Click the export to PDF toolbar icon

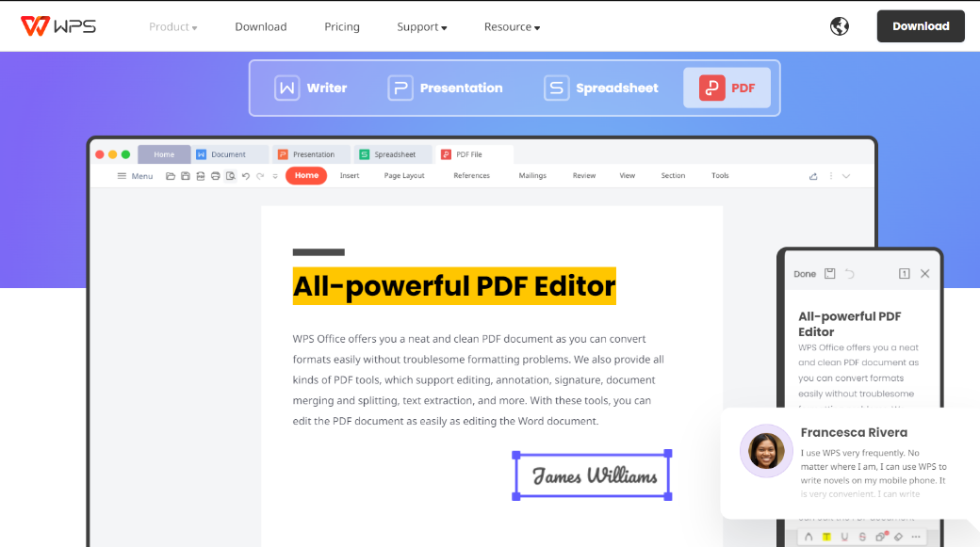[200, 176]
